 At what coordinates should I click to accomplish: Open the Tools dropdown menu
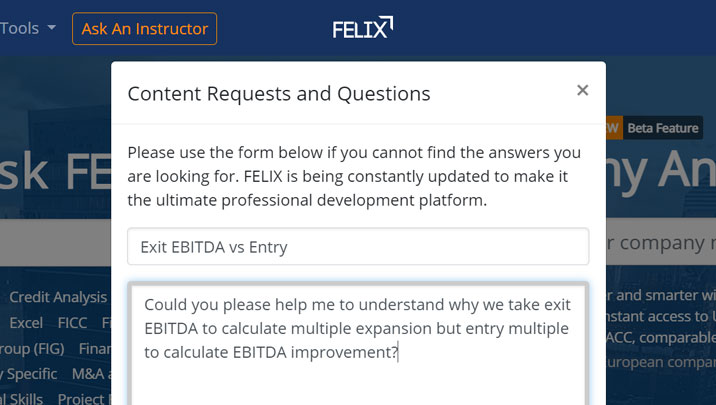pos(28,28)
